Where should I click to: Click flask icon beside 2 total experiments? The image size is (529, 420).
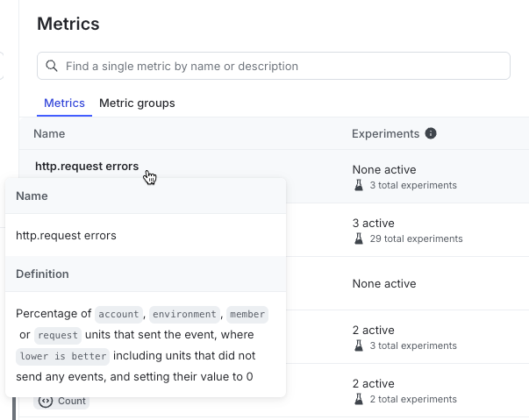coord(359,399)
